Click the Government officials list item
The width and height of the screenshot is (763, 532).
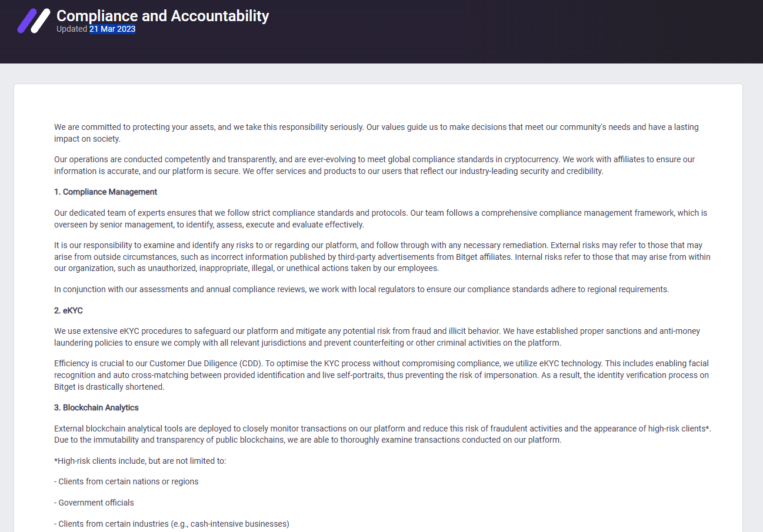coord(94,503)
